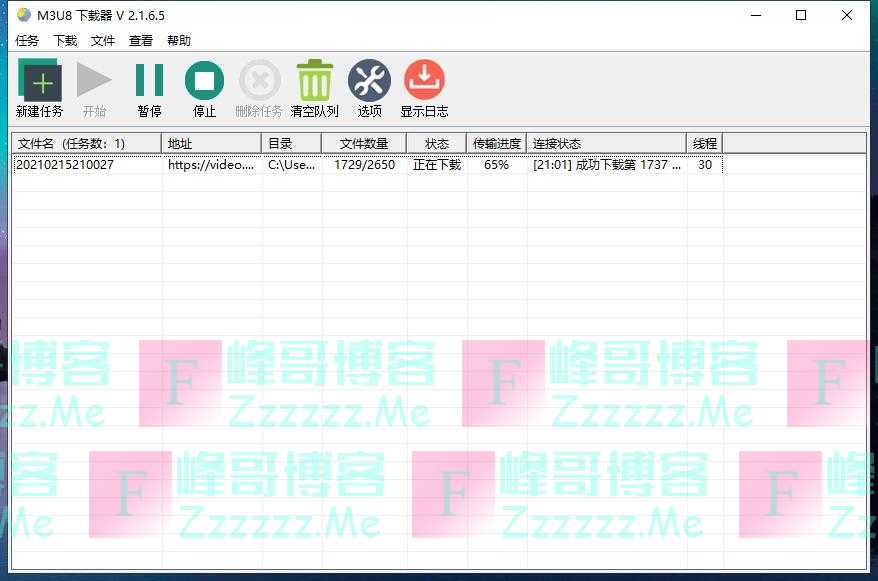This screenshot has width=878, height=581.
Task: Open the 任务 (Task) menu
Action: coord(27,41)
